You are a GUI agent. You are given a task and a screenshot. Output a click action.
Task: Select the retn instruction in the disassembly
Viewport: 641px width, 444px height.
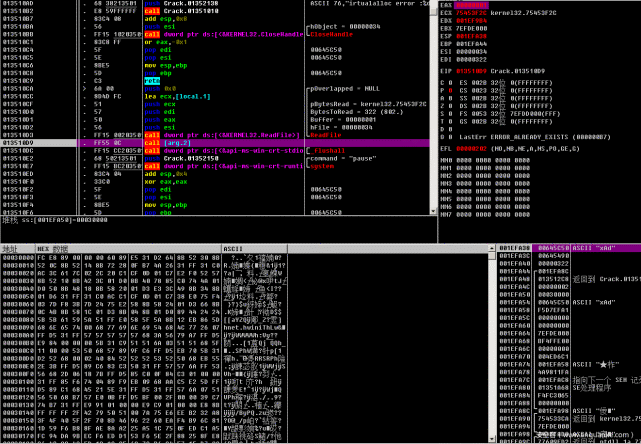[152, 81]
